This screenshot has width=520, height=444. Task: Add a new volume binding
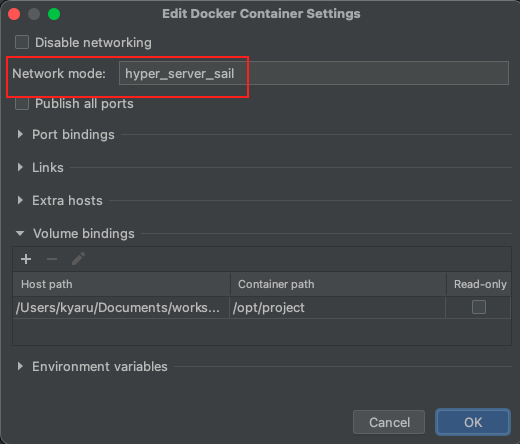(x=26, y=259)
